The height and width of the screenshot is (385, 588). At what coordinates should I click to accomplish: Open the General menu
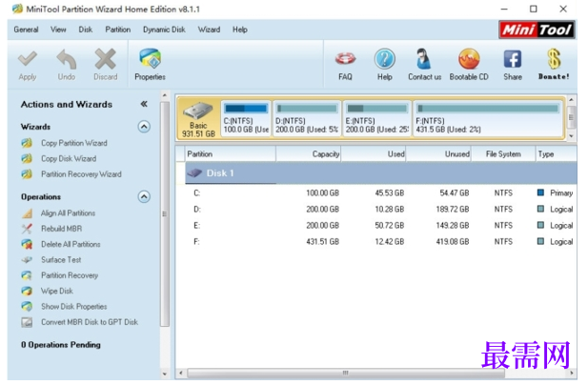click(26, 30)
